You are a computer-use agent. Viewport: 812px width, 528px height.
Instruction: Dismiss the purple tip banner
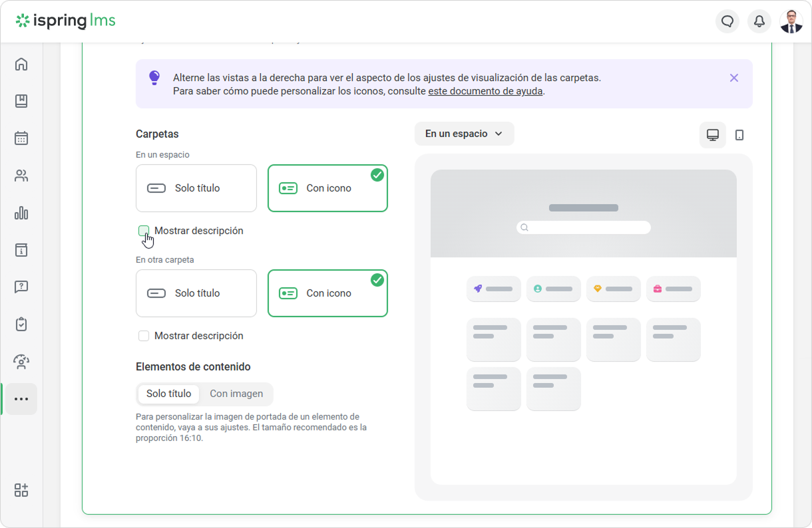734,78
